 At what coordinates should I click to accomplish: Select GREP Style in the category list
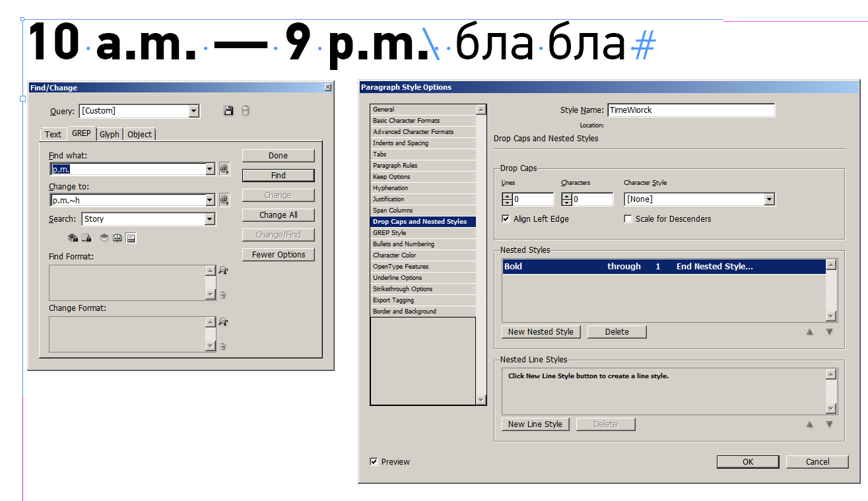point(422,232)
